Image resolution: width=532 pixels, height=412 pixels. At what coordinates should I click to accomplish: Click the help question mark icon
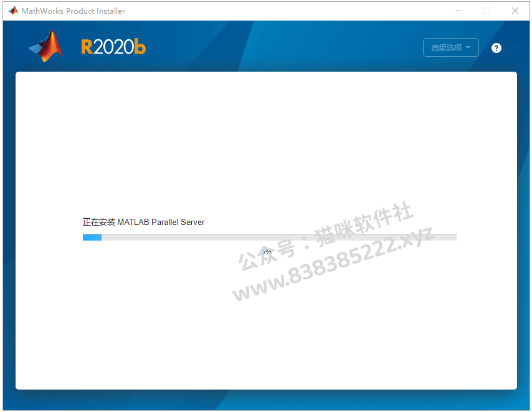(496, 48)
